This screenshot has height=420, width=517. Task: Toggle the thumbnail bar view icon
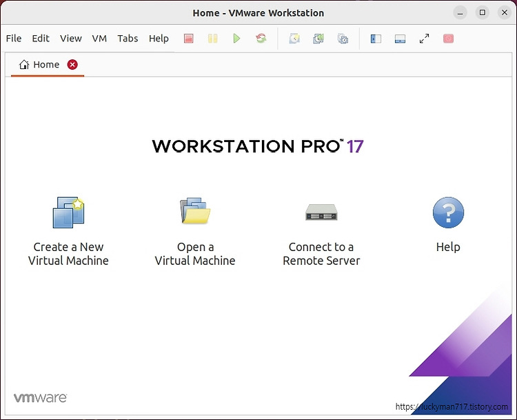point(400,39)
